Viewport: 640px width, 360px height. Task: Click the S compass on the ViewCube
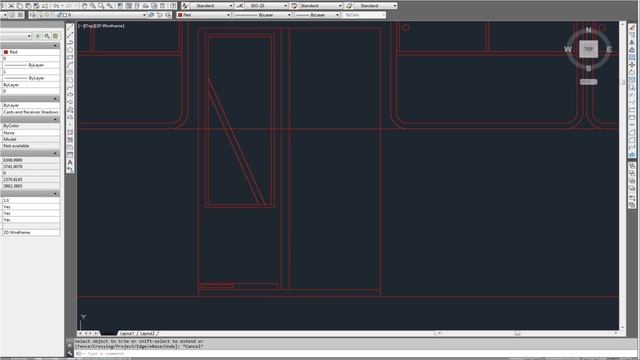pyautogui.click(x=588, y=68)
